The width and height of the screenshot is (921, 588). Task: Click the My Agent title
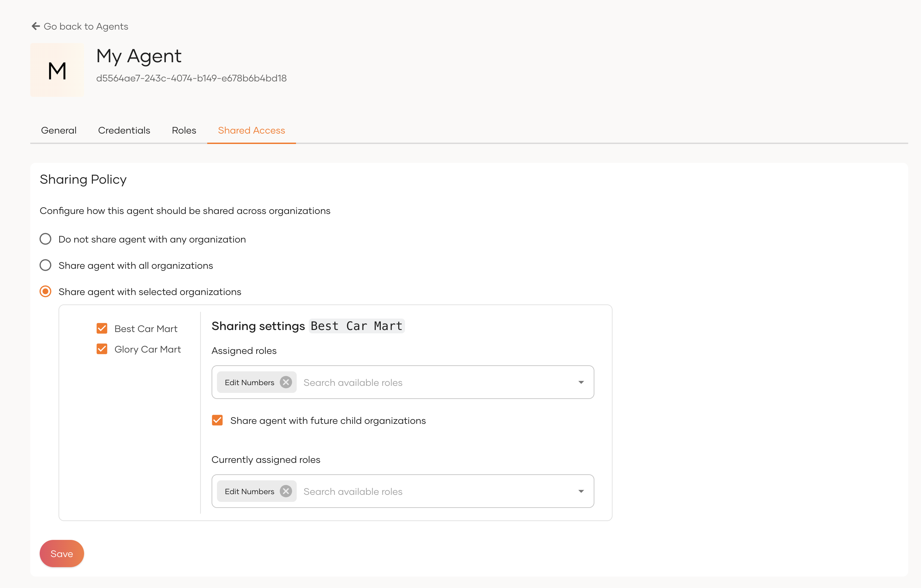(139, 57)
